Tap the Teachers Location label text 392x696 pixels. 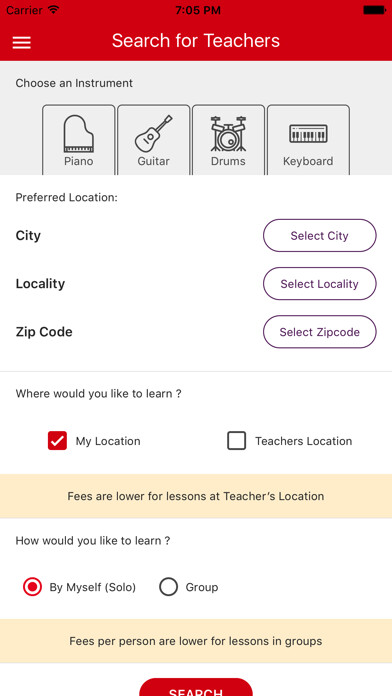coord(304,441)
